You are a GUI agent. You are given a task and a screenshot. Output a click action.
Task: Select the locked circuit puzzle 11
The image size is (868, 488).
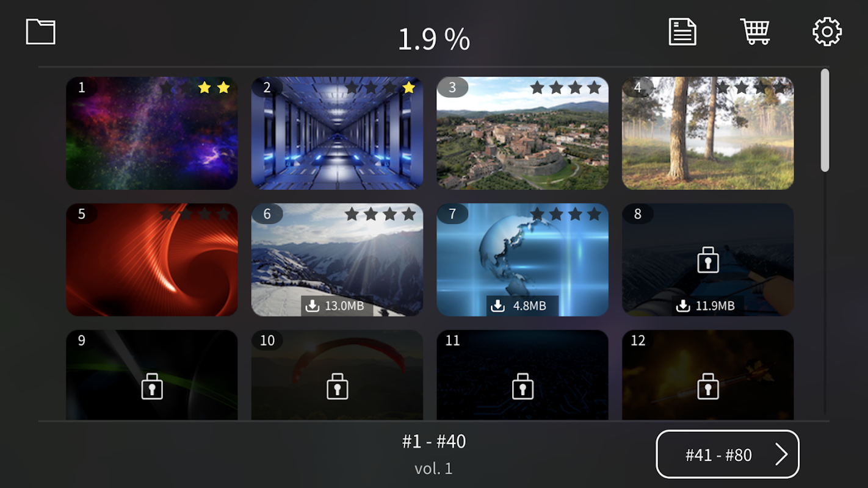point(523,375)
